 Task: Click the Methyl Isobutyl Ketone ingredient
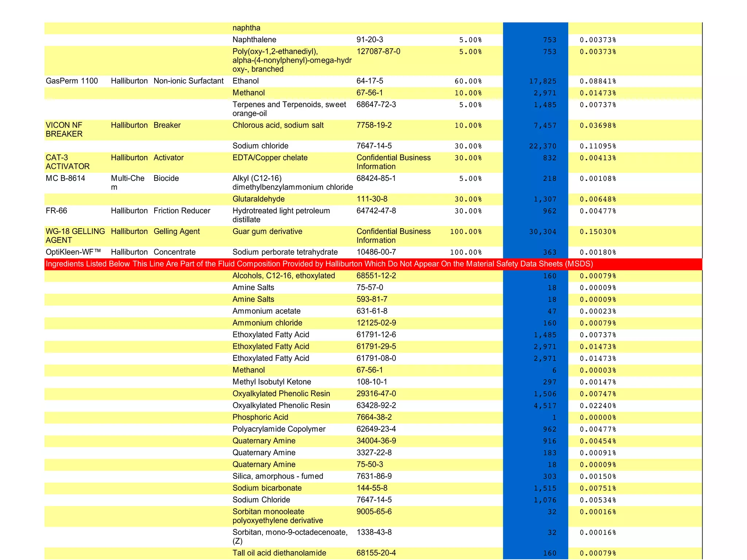[272, 382]
